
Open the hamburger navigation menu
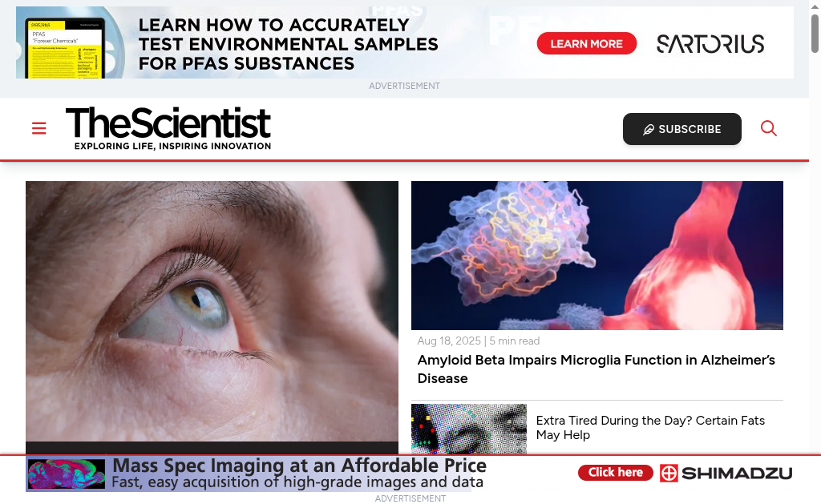[38, 128]
